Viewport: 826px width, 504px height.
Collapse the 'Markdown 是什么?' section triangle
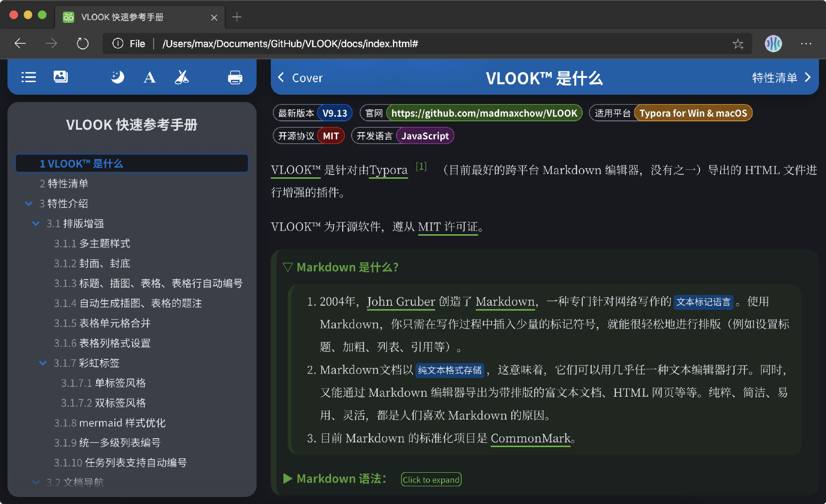tap(288, 267)
